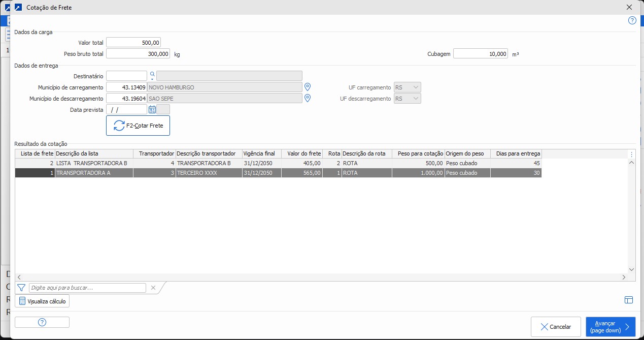Viewport: 644px width, 340px height.
Task: Select the LISTA TRANSPORTADORA B row
Action: (91, 163)
